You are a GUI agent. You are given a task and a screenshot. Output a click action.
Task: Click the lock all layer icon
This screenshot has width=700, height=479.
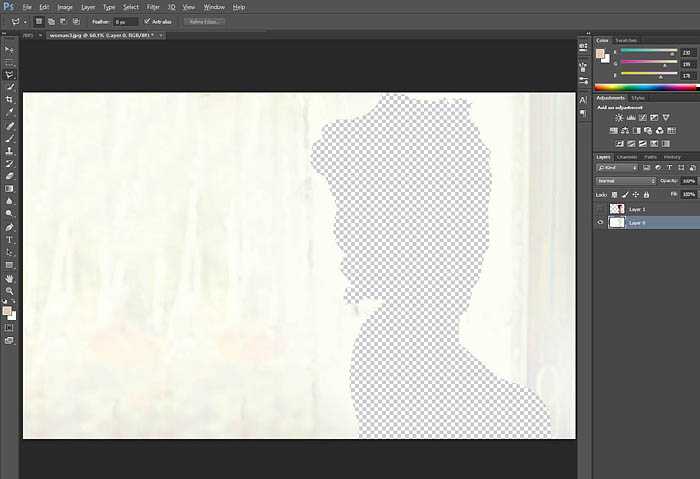coord(646,195)
